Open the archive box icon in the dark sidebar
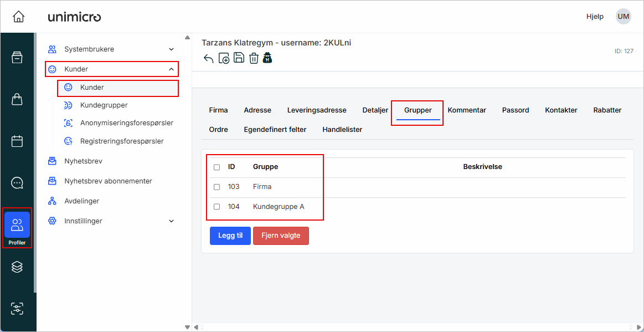This screenshot has width=644, height=332. (17, 58)
